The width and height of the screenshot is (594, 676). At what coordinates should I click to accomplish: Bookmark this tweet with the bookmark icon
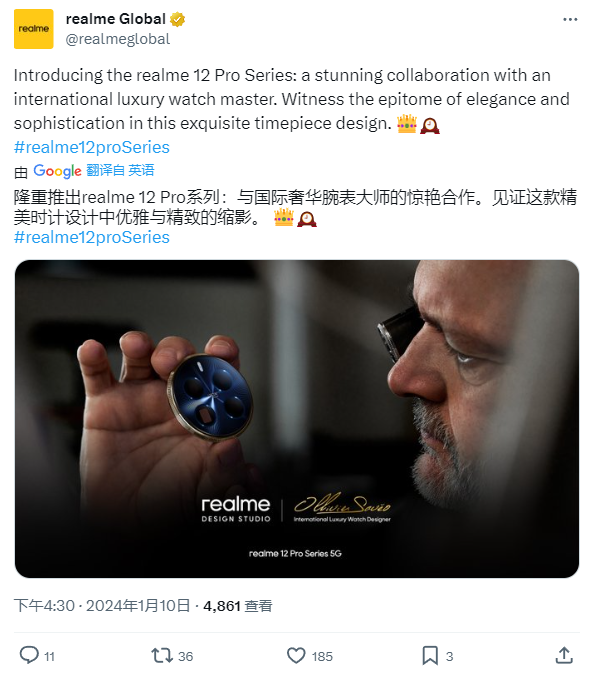(430, 656)
